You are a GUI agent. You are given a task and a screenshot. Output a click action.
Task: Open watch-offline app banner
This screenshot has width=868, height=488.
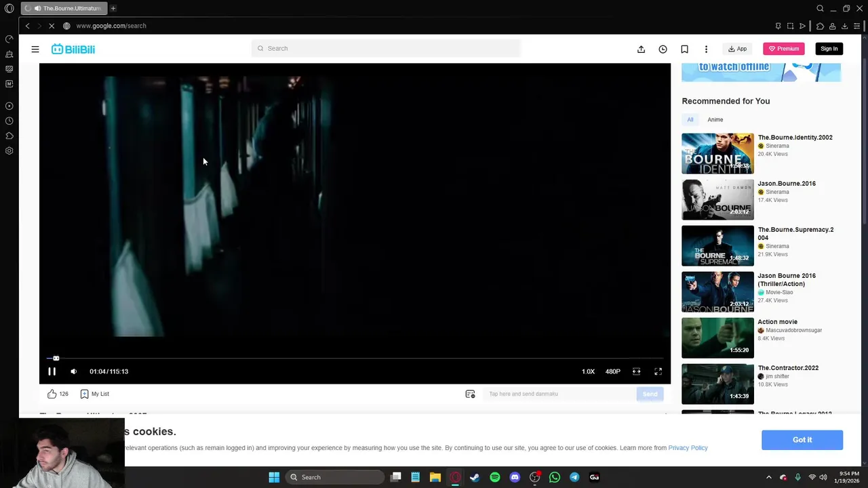pos(761,72)
